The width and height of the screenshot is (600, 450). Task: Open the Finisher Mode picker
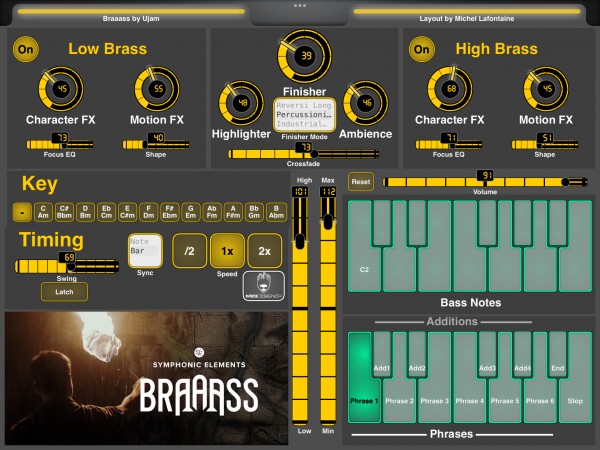(x=304, y=115)
